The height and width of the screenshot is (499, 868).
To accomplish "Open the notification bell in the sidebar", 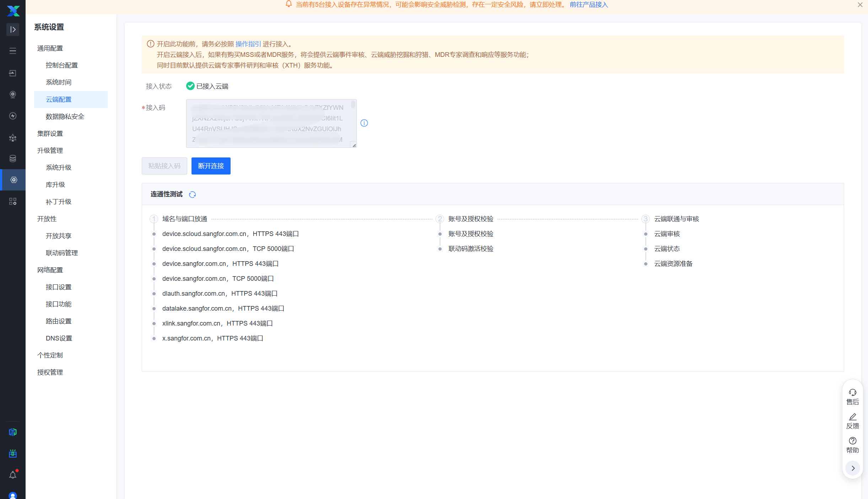I will click(13, 474).
